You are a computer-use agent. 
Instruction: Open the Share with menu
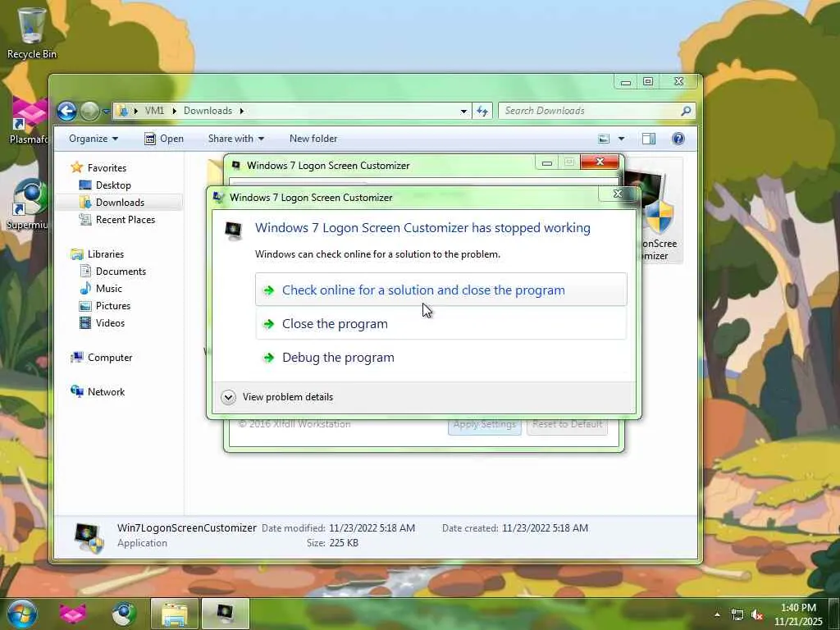point(235,139)
